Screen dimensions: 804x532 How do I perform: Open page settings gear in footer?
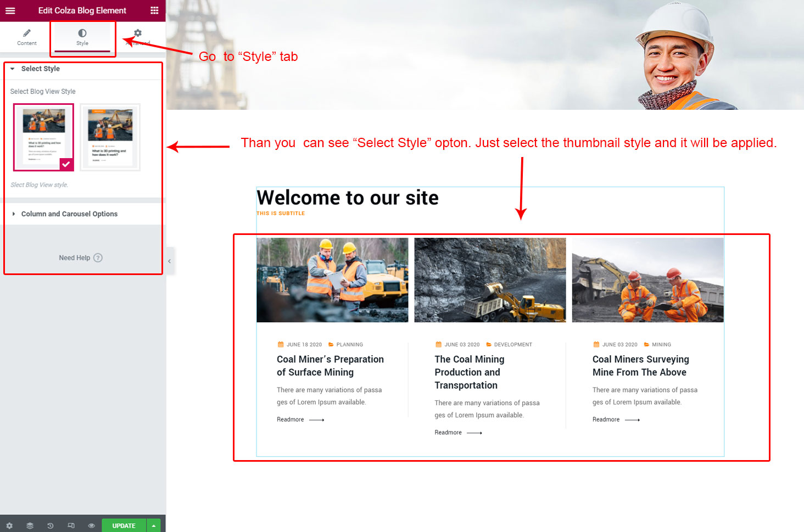click(9, 525)
